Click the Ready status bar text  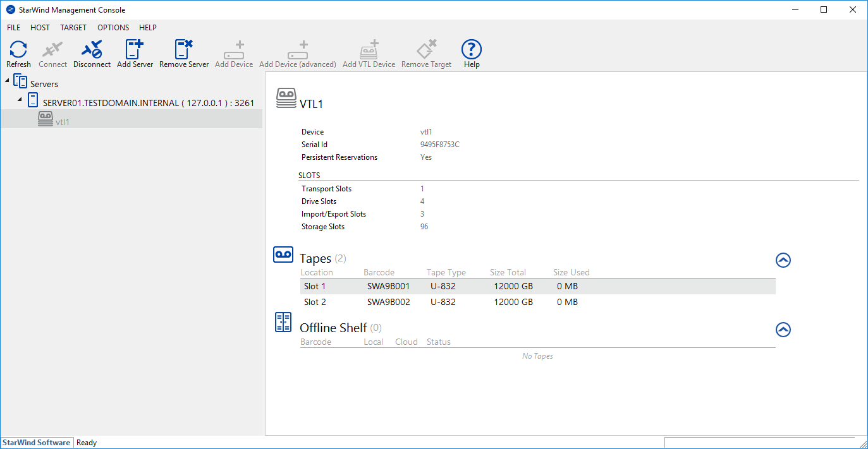(87, 443)
